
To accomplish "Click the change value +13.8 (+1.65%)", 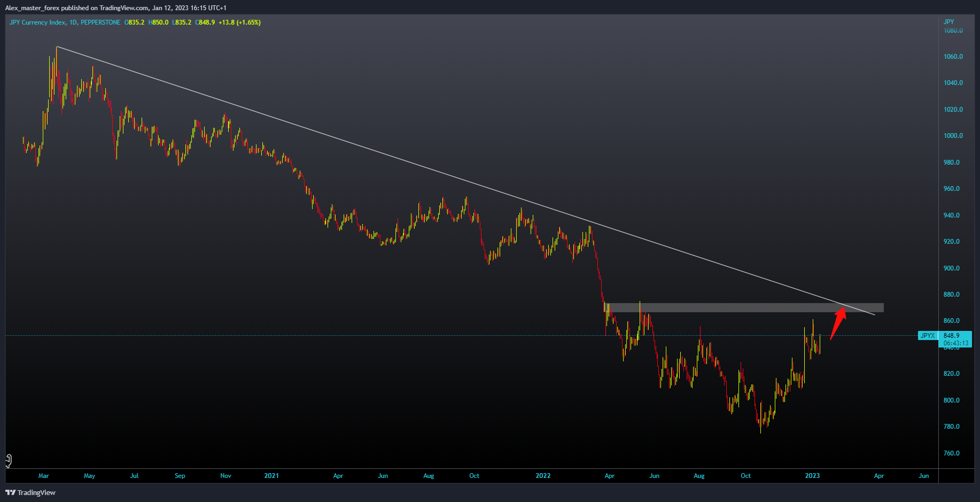I will (x=239, y=22).
